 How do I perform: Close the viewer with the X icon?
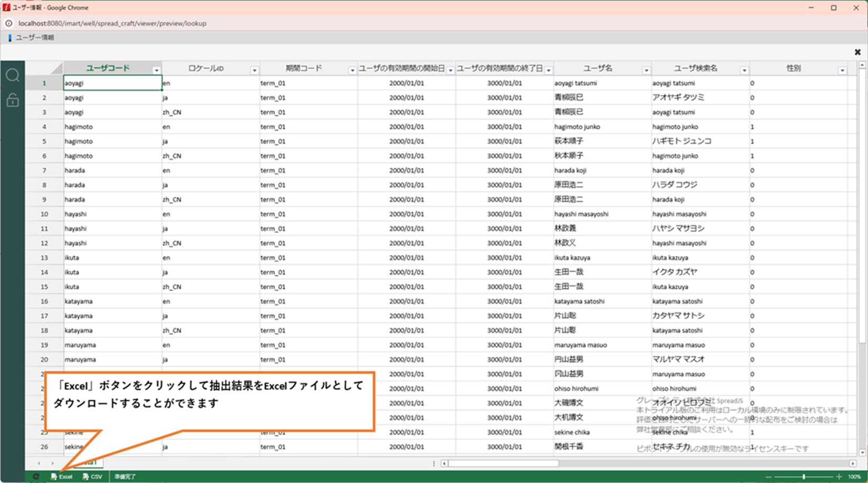point(858,52)
